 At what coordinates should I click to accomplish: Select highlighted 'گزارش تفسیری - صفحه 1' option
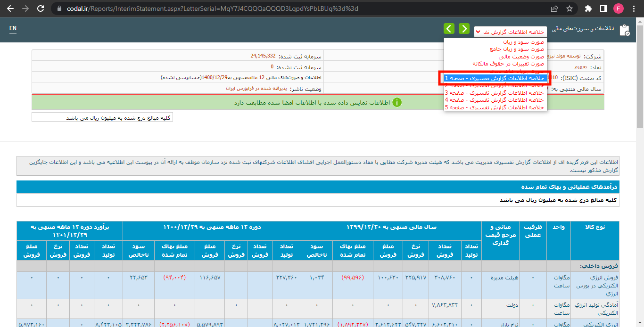(x=494, y=78)
